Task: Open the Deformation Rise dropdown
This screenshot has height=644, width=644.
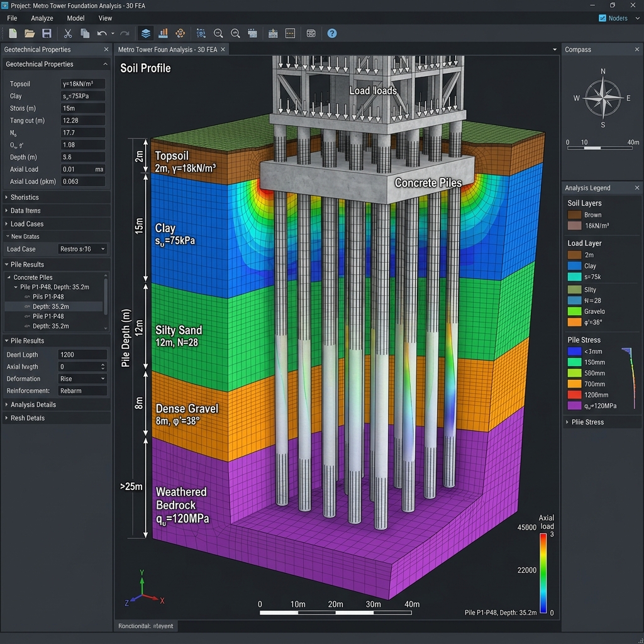Action: [82, 379]
